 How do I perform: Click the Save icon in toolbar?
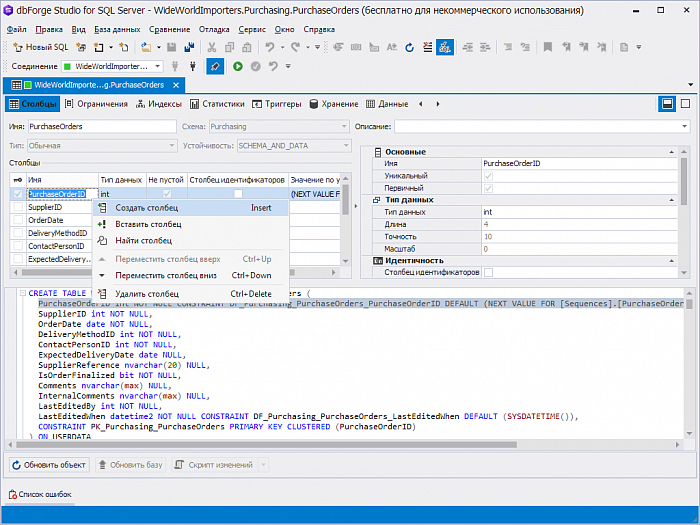[x=171, y=47]
